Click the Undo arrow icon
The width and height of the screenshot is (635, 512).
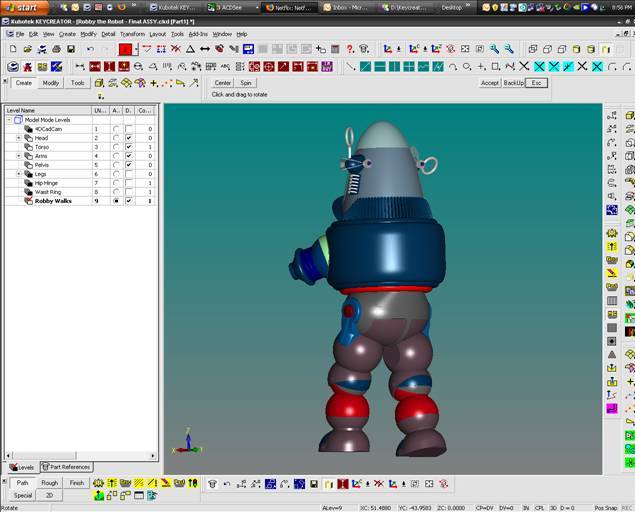point(90,49)
